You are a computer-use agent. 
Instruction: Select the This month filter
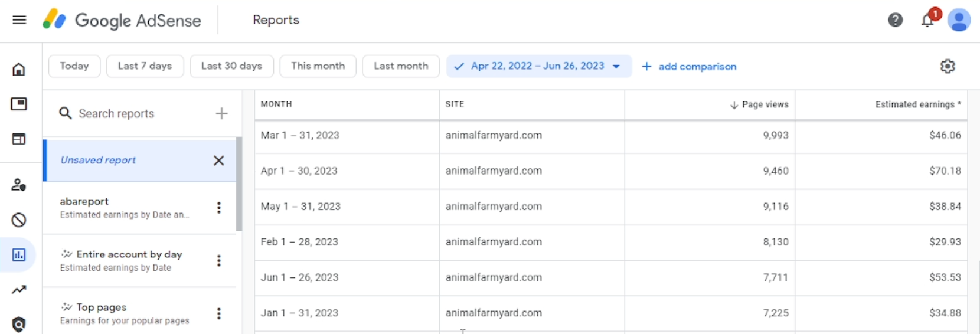[x=318, y=66]
